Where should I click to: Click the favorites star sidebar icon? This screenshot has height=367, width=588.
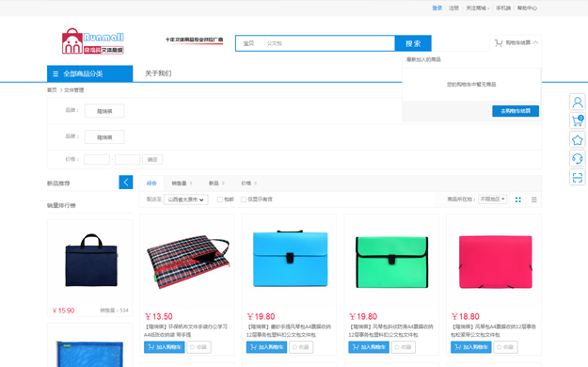[x=578, y=140]
